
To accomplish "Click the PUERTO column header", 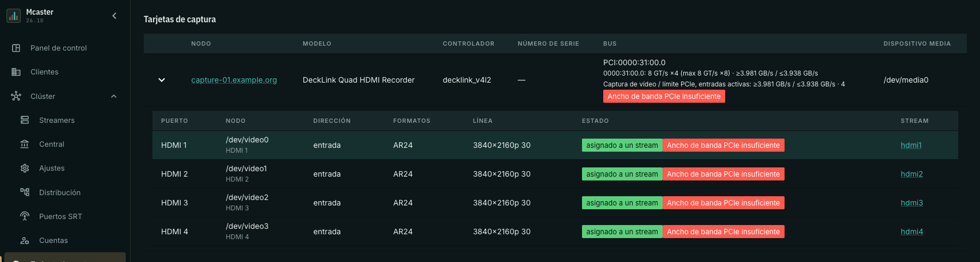I will [x=174, y=121].
